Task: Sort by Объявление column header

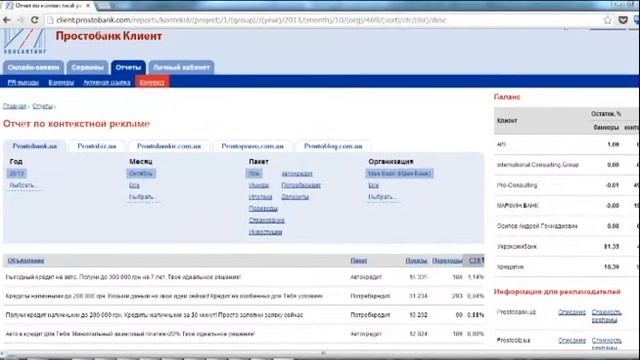Action: click(26, 260)
